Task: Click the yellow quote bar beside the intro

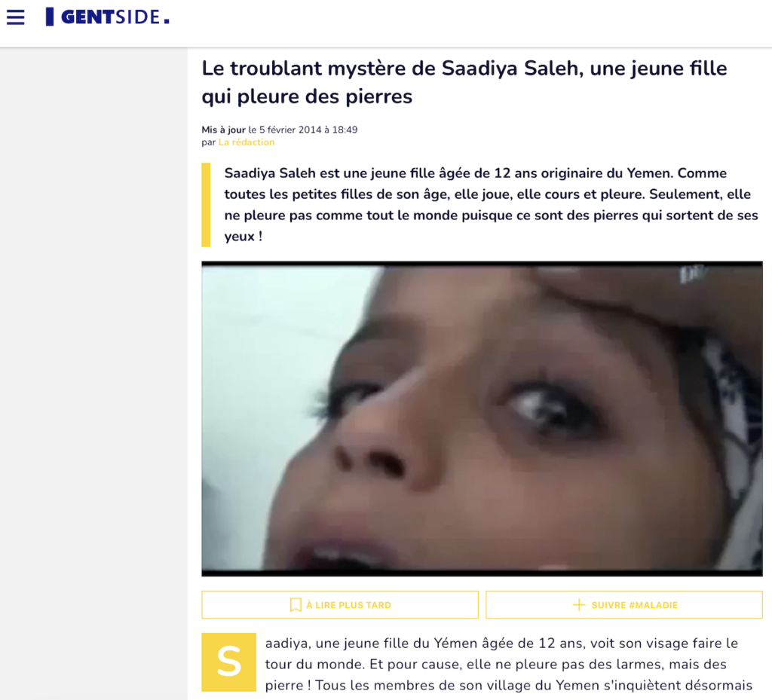Action: tap(206, 205)
